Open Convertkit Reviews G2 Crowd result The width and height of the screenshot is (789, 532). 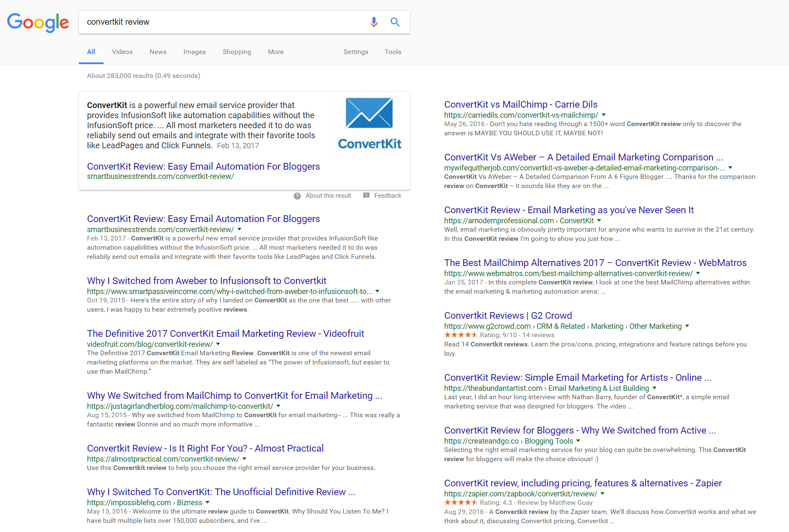pyautogui.click(x=508, y=315)
